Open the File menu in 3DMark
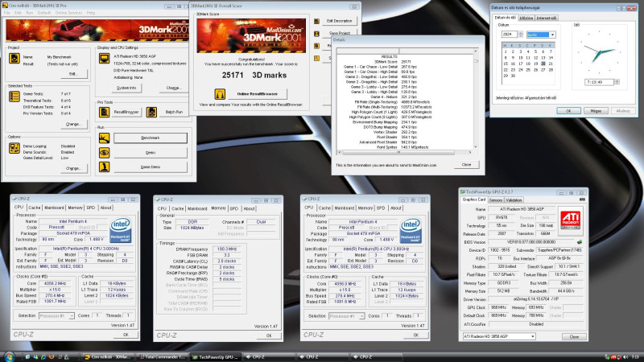The image size is (644, 362). point(6,13)
